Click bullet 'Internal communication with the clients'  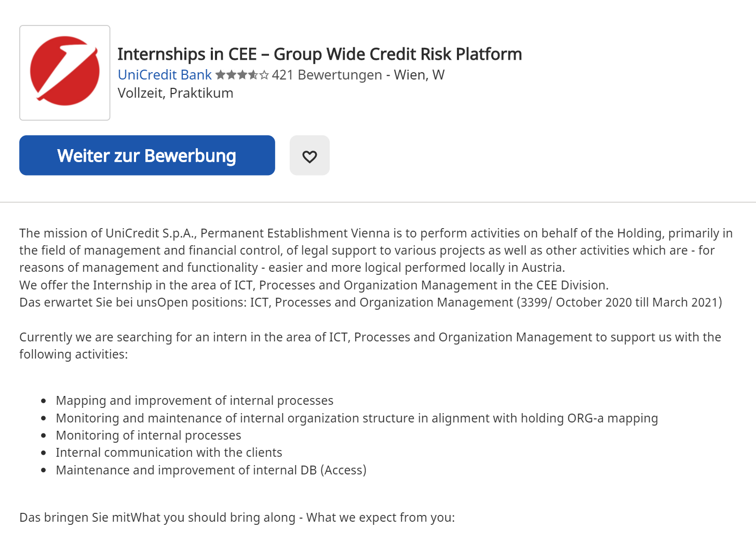pos(169,453)
